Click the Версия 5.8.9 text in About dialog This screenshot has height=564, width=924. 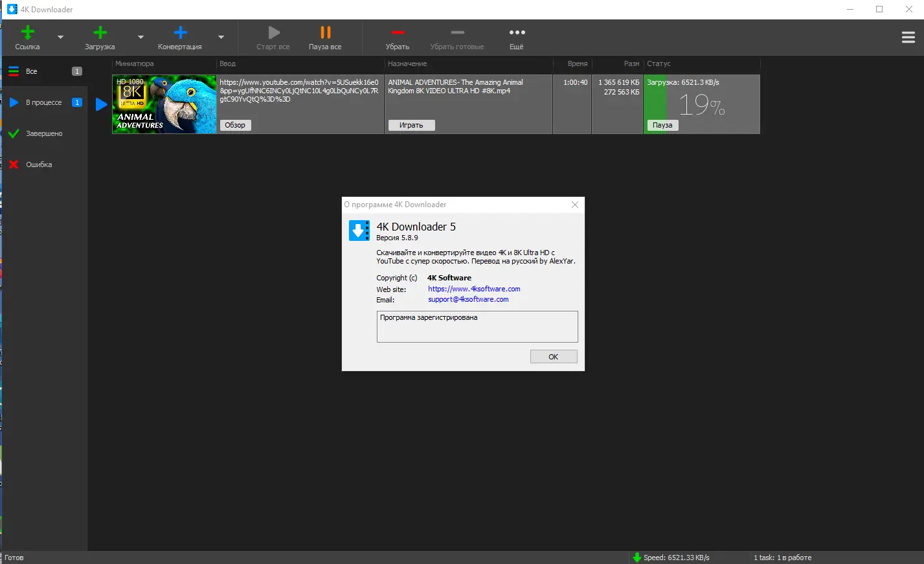[x=397, y=238]
